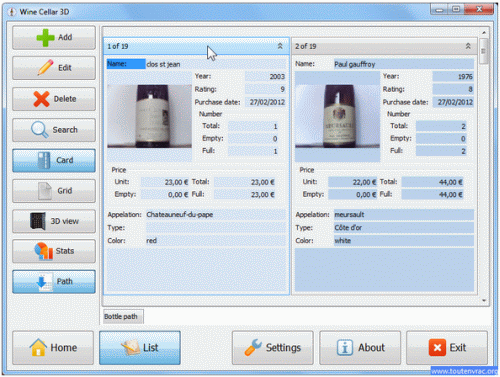Click the About info icon
Screen dimensions: 500x377
345,348
